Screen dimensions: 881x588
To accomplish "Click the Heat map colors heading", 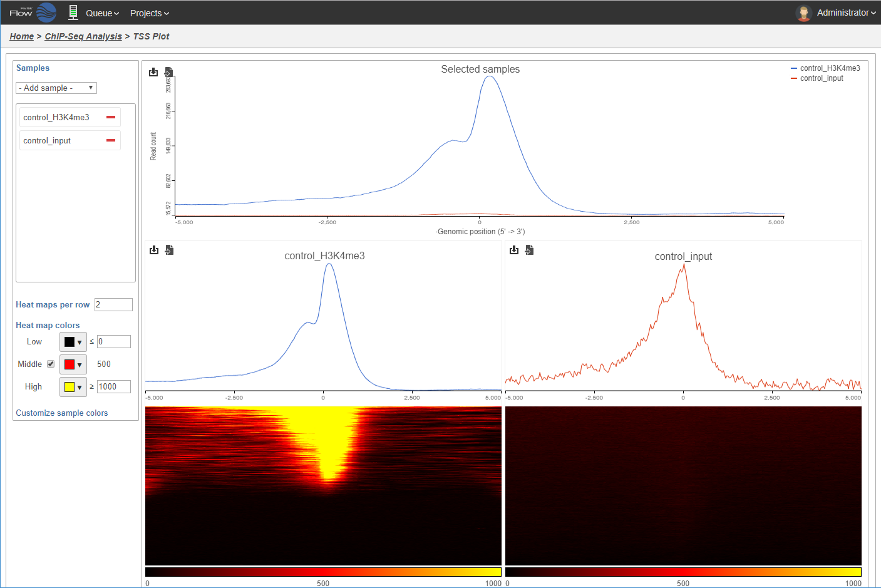I will point(48,325).
